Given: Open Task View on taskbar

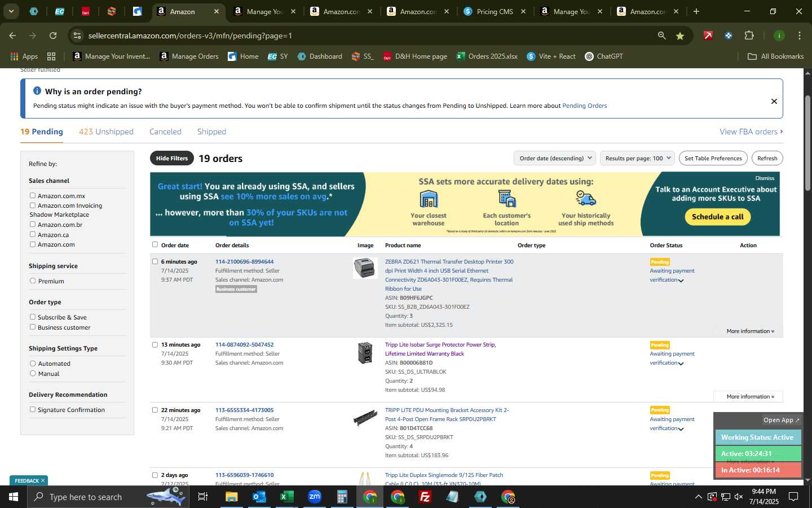Looking at the screenshot, I should coord(203,497).
